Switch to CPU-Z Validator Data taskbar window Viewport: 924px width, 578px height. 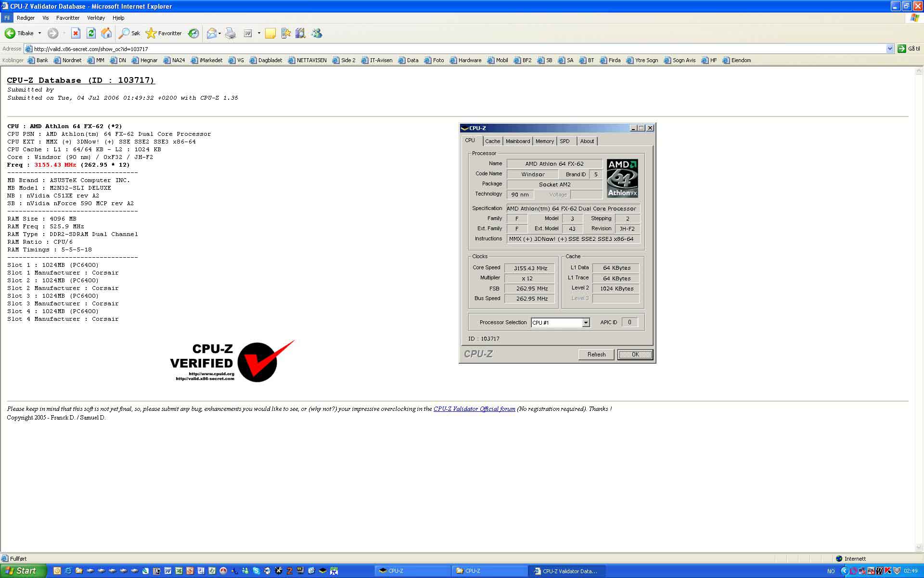[566, 571]
